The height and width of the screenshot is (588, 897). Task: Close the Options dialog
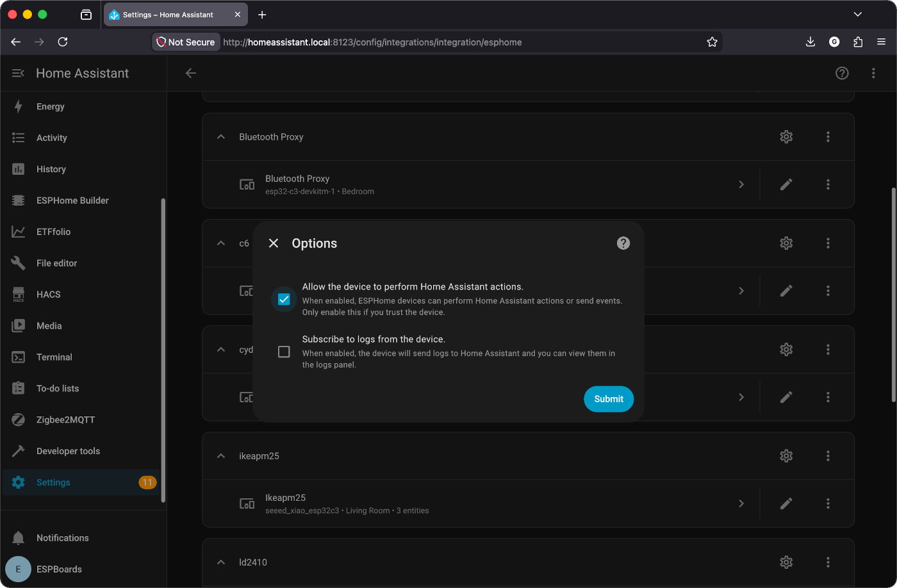[x=274, y=243]
